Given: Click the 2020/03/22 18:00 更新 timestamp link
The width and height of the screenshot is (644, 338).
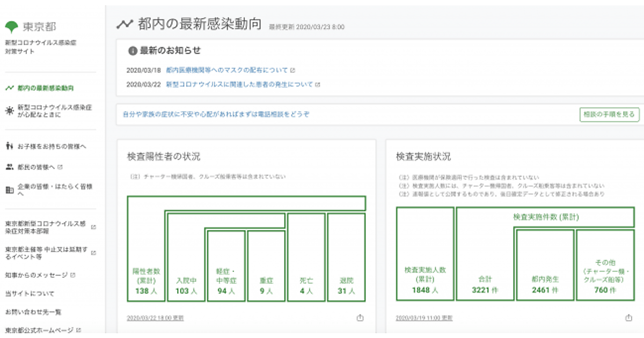Looking at the screenshot, I should point(155,318).
